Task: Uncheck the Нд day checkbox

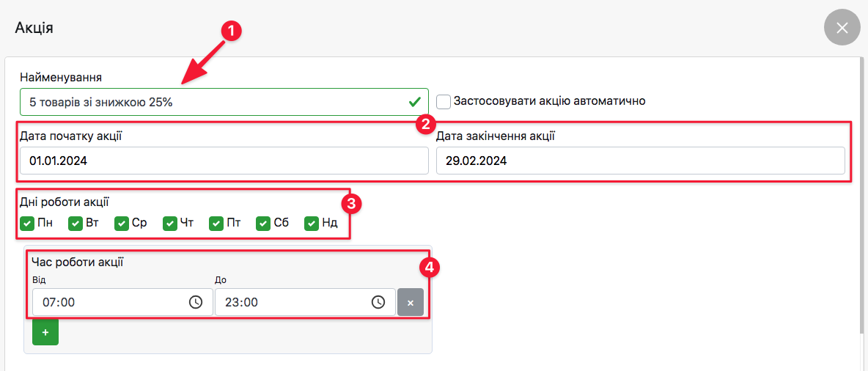Action: [312, 223]
